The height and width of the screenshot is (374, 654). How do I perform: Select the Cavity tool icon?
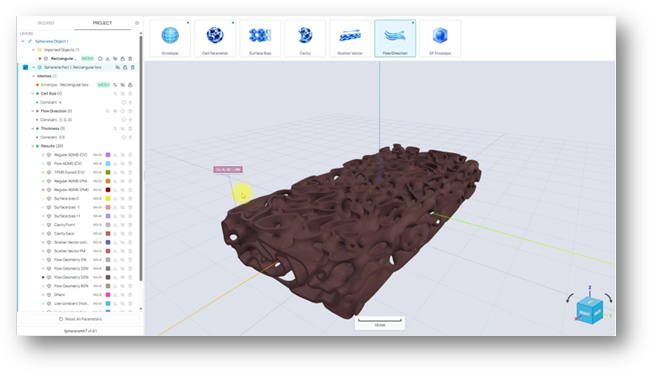[305, 38]
